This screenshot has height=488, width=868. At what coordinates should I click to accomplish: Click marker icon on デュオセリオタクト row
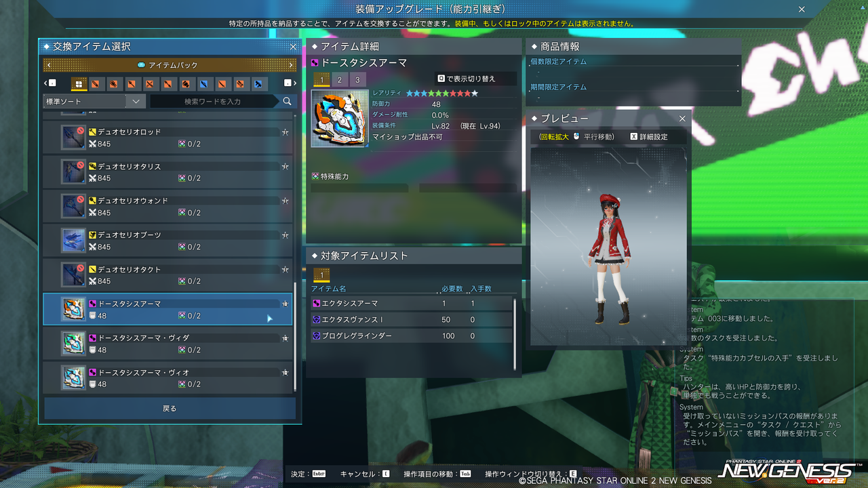[x=285, y=270]
